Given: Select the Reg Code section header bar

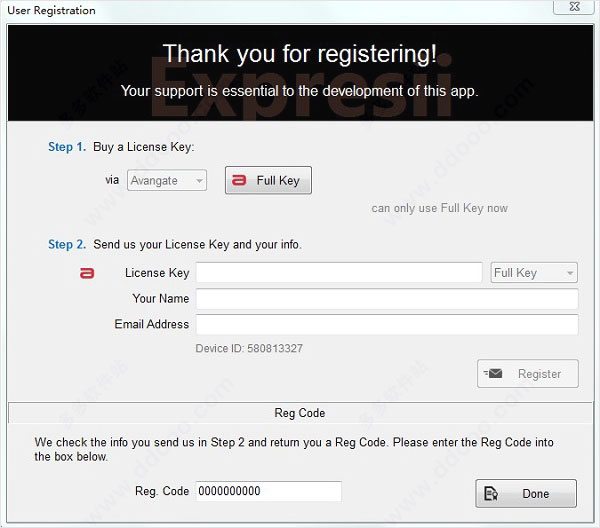Looking at the screenshot, I should point(300,413).
